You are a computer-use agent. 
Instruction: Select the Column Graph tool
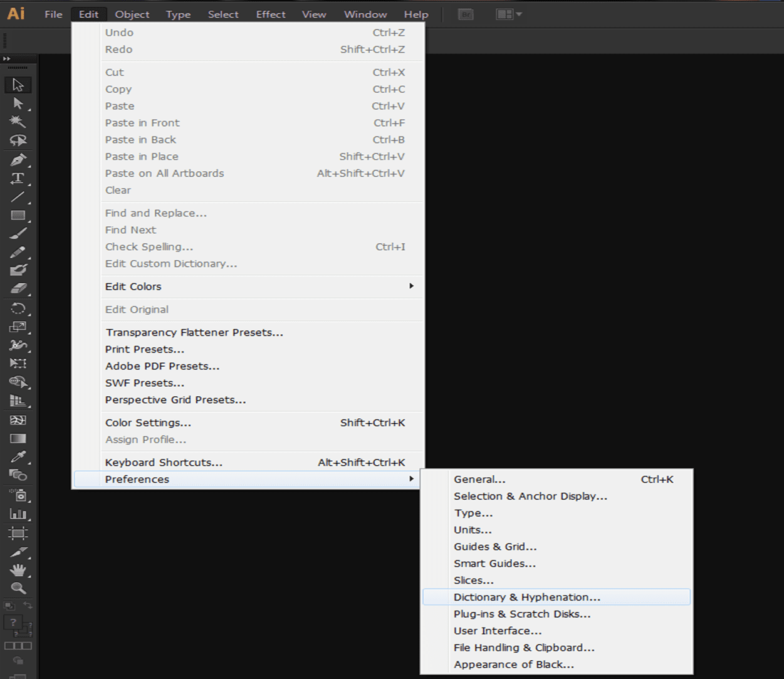coord(18,514)
